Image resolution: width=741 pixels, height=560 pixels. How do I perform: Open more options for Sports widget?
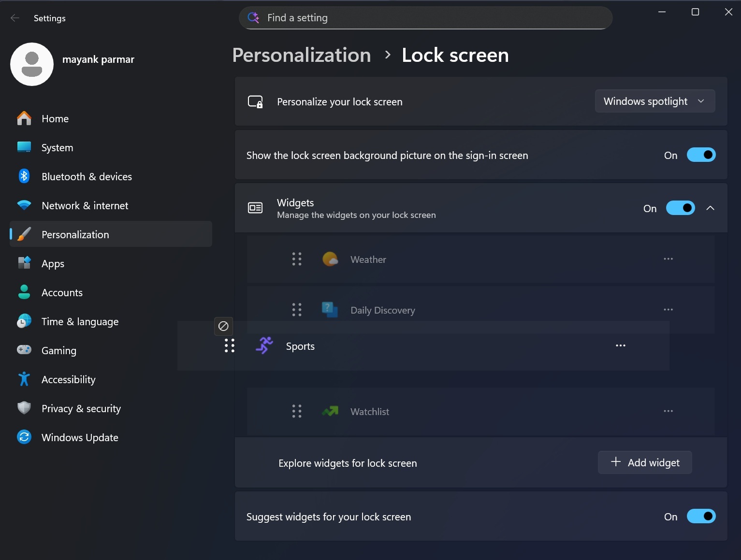point(621,345)
